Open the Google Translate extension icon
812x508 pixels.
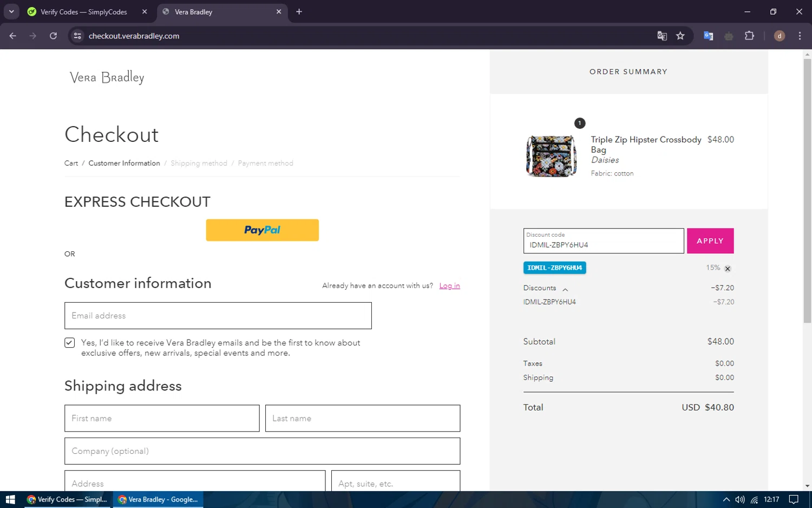[708, 36]
